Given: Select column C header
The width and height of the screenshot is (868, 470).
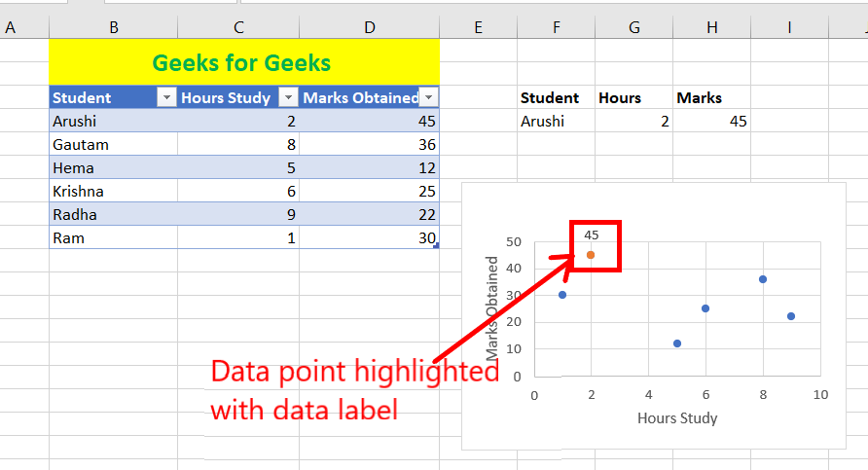Looking at the screenshot, I should click(238, 27).
